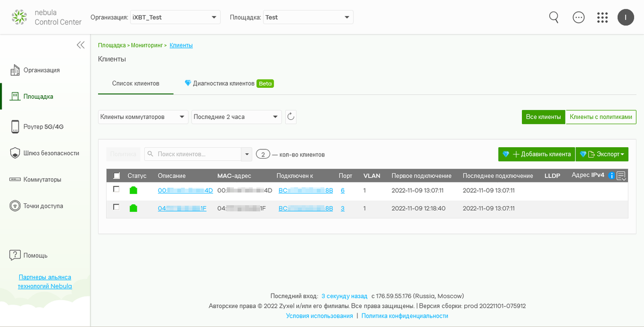This screenshot has height=327, width=644.
Task: Click the disabled Политика button
Action: 123,154
